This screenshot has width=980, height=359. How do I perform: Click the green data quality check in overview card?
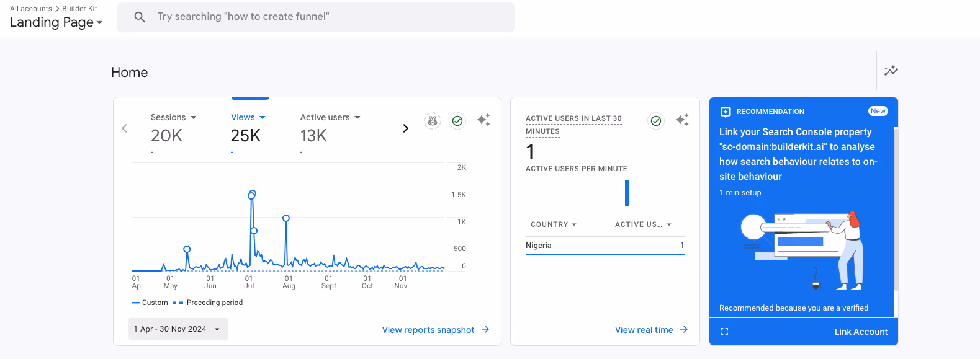coord(457,121)
